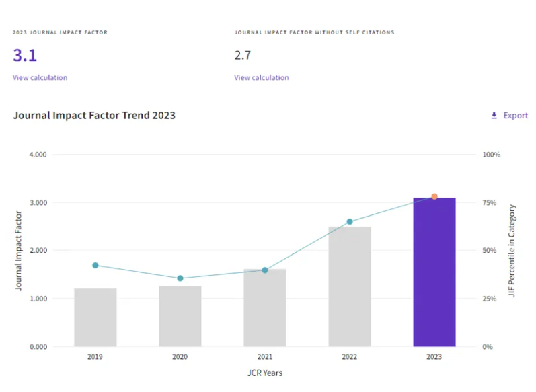Image resolution: width=536 pixels, height=392 pixels.
Task: Select the 2021 percentile line data point
Action: 265,270
